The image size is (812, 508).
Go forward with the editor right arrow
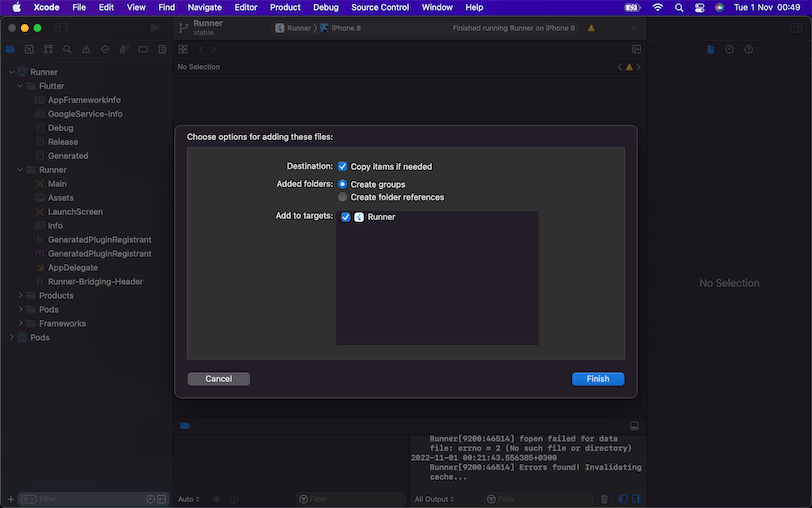point(213,49)
